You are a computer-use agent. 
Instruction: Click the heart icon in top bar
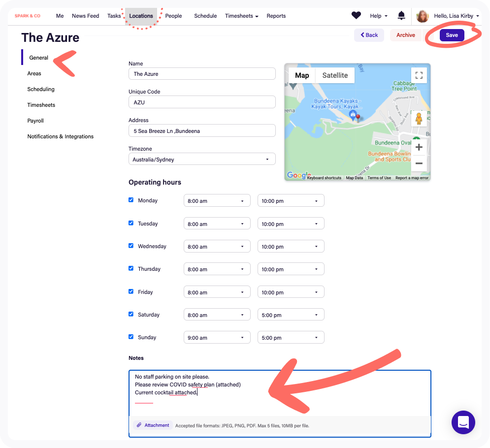coord(356,16)
